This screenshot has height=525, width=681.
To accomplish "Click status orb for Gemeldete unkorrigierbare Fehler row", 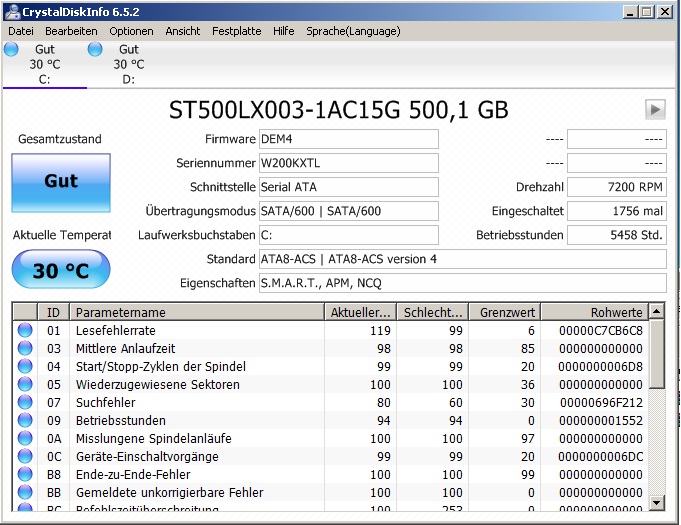I will [x=25, y=492].
